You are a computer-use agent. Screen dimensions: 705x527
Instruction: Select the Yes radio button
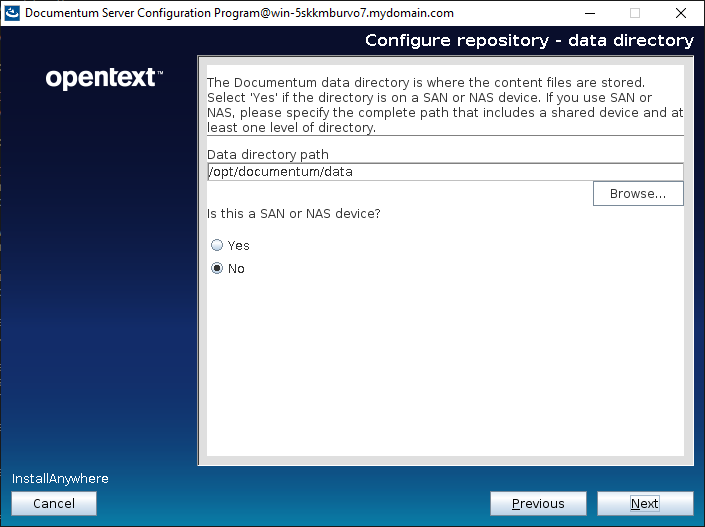click(x=217, y=245)
